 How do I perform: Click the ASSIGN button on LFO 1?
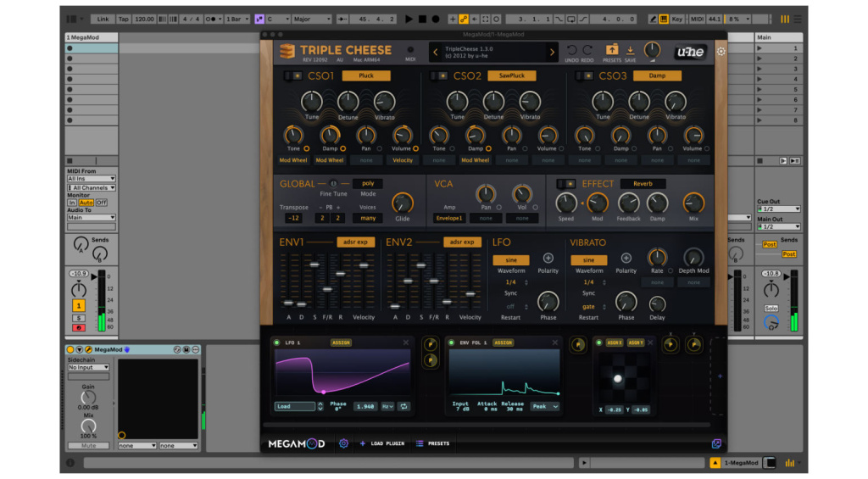(x=341, y=343)
